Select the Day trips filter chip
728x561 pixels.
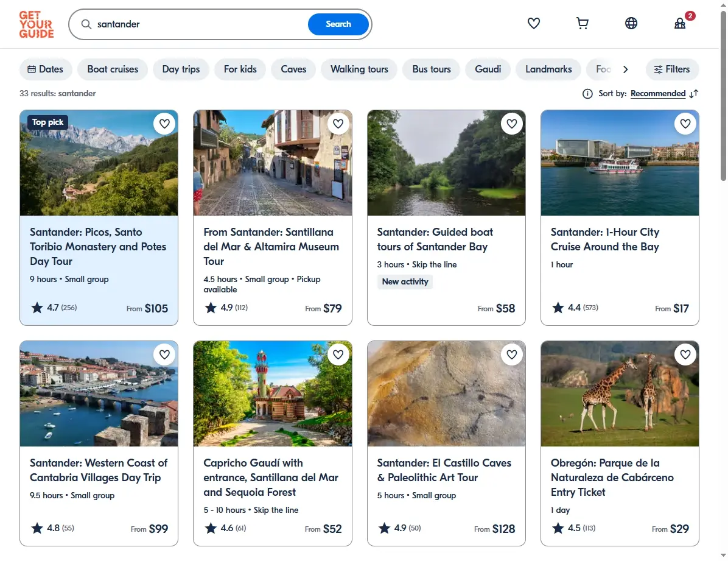181,69
